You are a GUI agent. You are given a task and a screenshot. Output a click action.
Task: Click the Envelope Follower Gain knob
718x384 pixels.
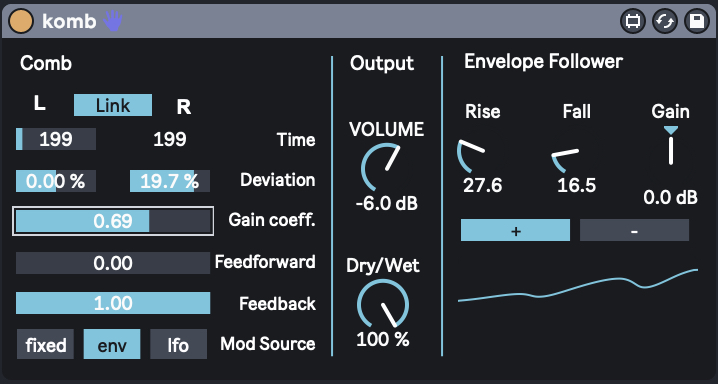[x=671, y=146]
